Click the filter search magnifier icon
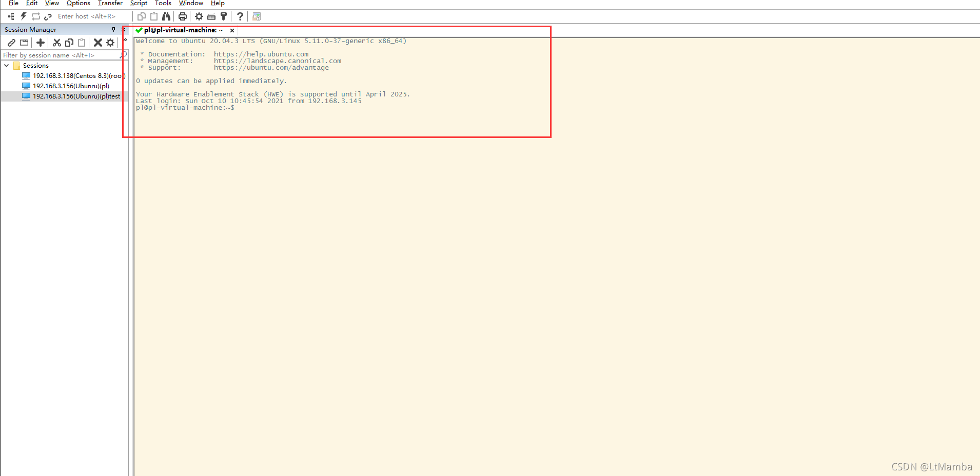The height and width of the screenshot is (476, 980). tap(123, 54)
